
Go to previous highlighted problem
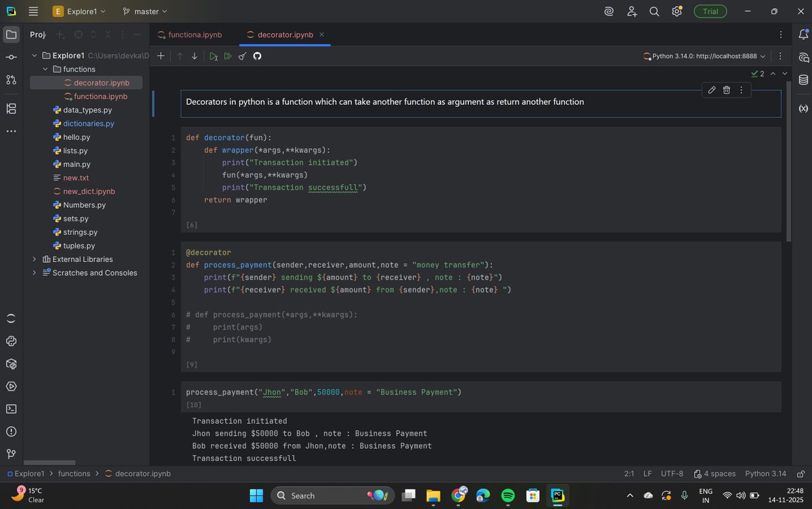click(x=773, y=73)
